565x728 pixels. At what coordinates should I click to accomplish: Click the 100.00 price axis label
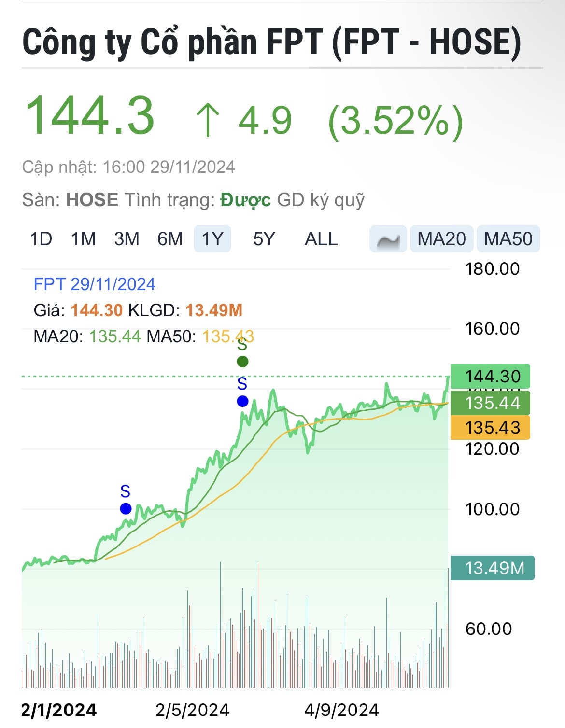coord(493,509)
